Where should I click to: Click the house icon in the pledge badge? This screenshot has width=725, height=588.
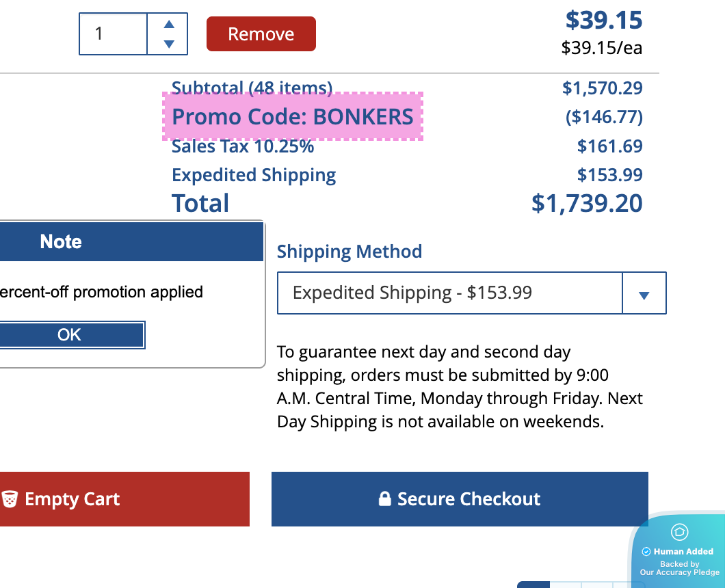(x=679, y=532)
